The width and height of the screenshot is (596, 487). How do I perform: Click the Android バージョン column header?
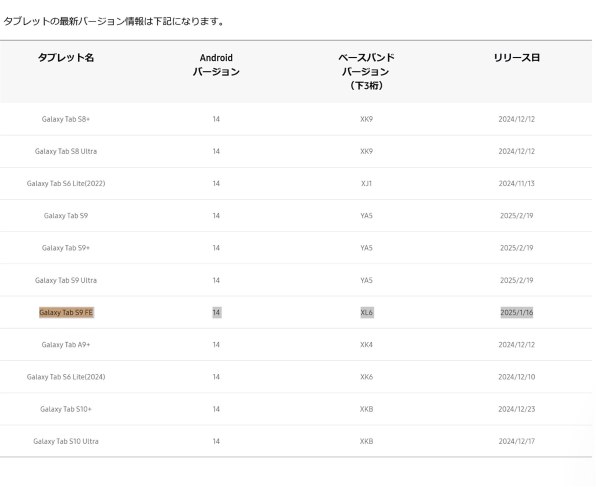point(216,65)
